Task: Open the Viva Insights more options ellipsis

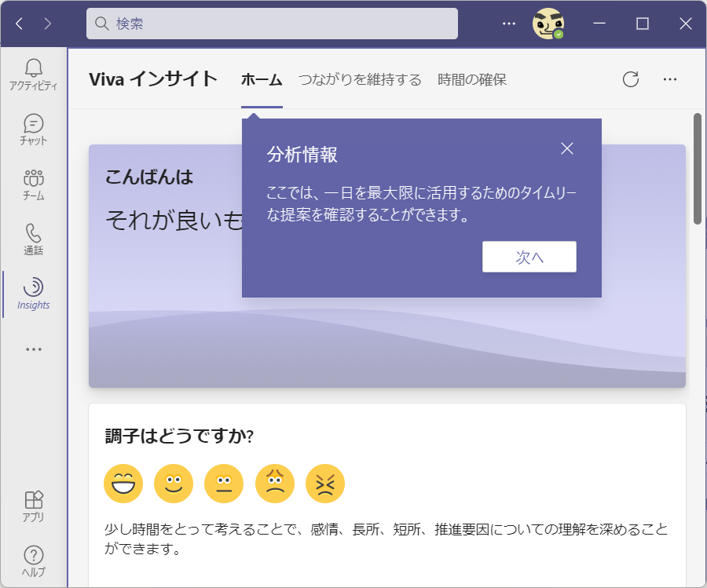Action: [x=670, y=79]
